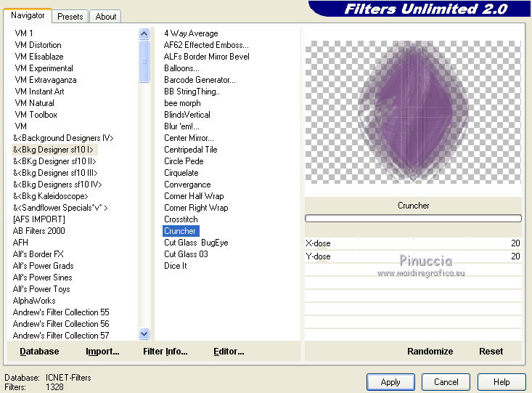This screenshot has width=532, height=393.
Task: Choose the Balloons... filter
Action: coord(182,68)
